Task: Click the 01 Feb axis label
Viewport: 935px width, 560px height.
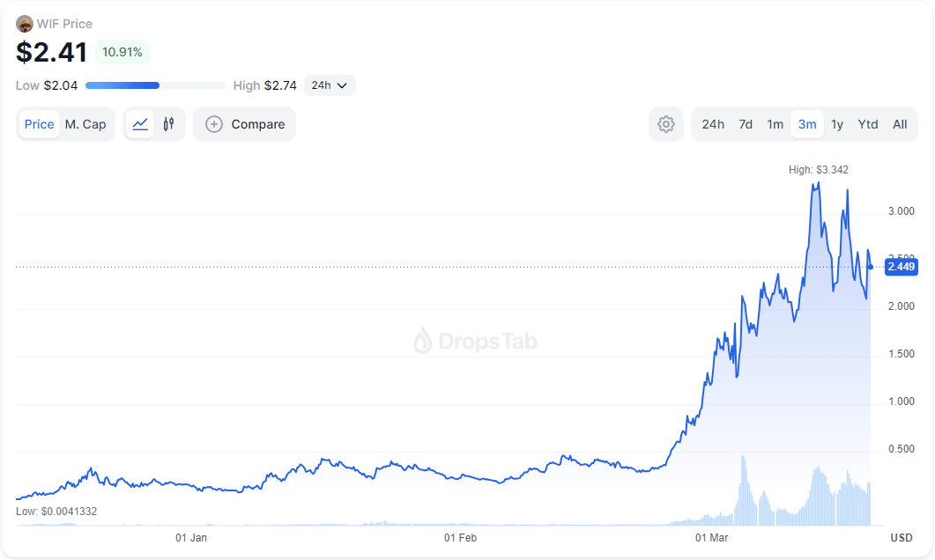Action: point(460,537)
